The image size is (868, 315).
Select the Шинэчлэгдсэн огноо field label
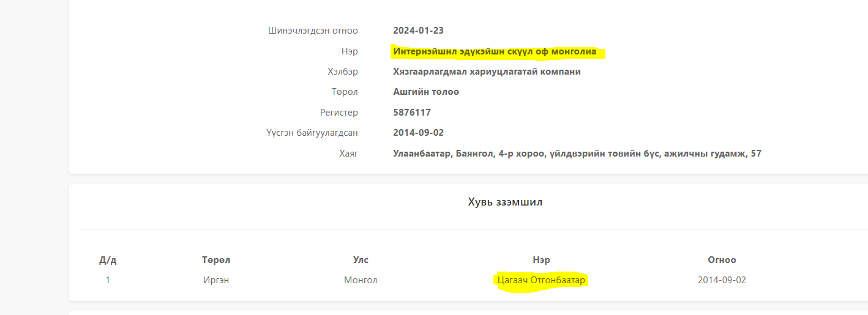(x=313, y=31)
